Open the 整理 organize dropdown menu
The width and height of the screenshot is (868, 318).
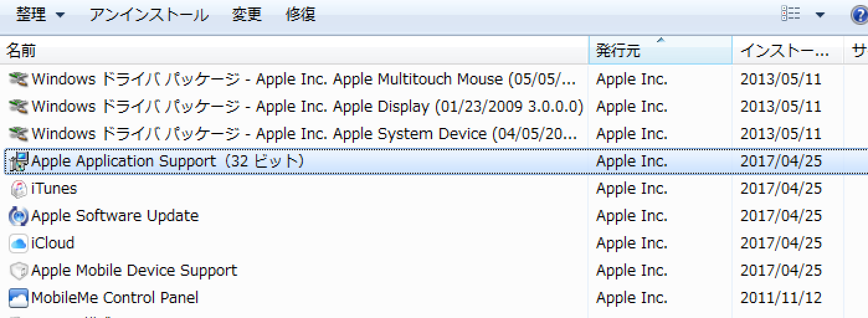pyautogui.click(x=40, y=15)
